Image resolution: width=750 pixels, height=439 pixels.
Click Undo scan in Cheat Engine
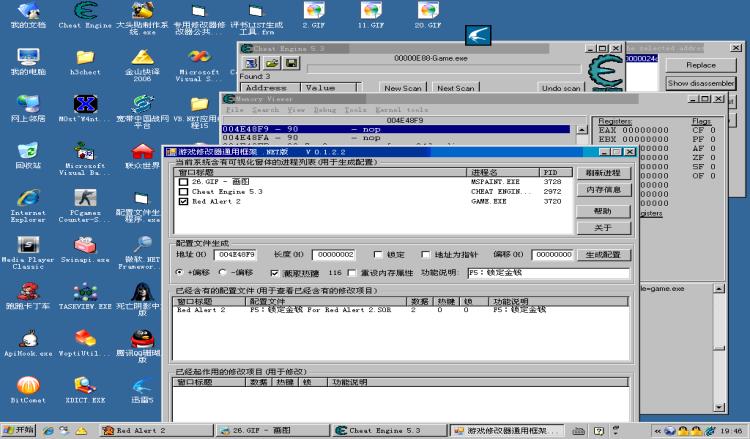tap(561, 88)
